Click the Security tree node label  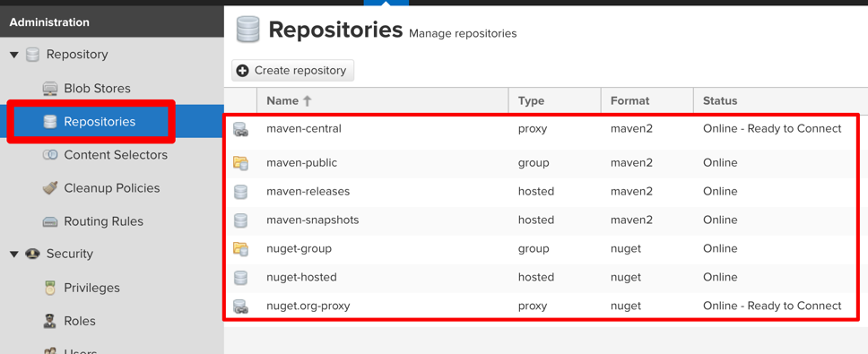[70, 254]
